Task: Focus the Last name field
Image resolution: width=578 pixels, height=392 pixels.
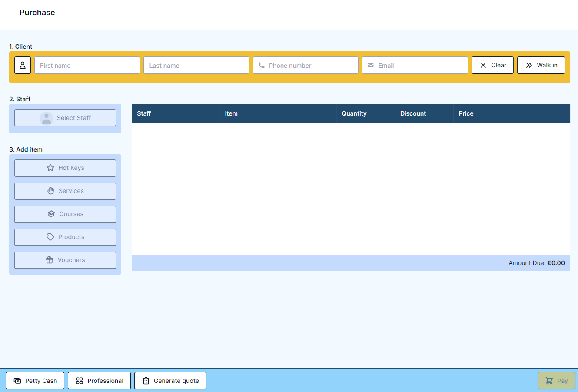Action: [x=196, y=65]
